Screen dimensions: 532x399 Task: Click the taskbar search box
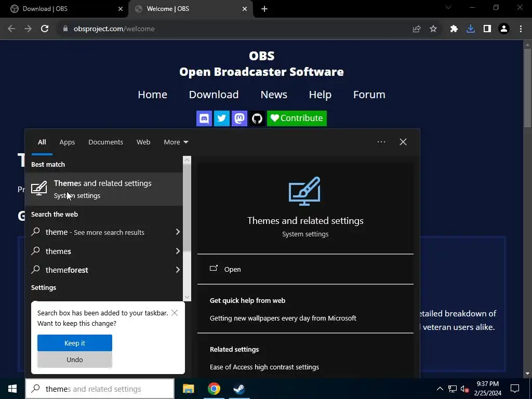[100, 389]
